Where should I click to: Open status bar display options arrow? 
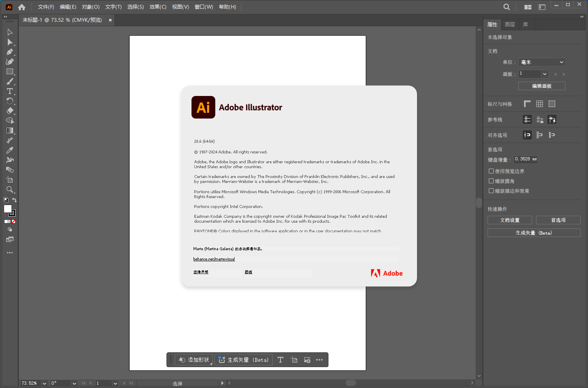coord(222,383)
